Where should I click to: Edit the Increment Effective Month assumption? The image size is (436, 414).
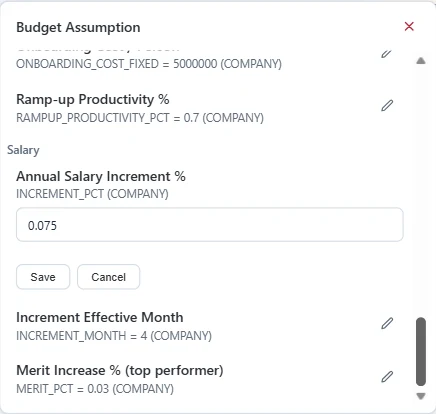[x=387, y=323]
